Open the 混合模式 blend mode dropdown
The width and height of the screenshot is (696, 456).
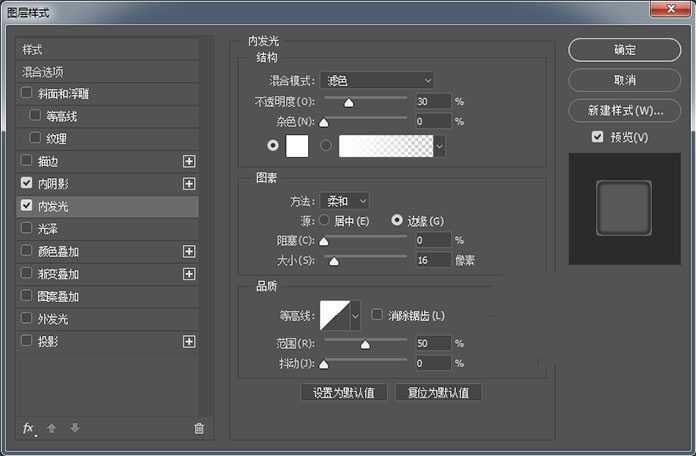pyautogui.click(x=376, y=80)
